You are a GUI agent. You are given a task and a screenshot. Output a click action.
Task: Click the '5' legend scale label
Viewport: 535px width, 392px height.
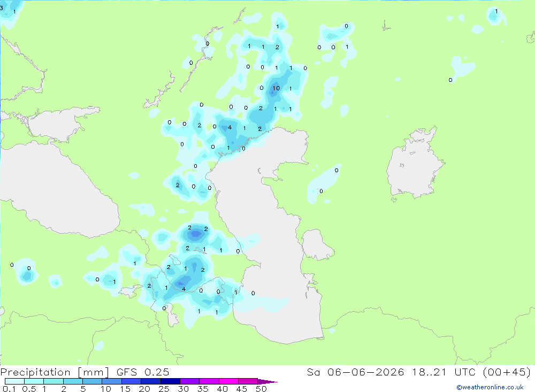[83, 389]
